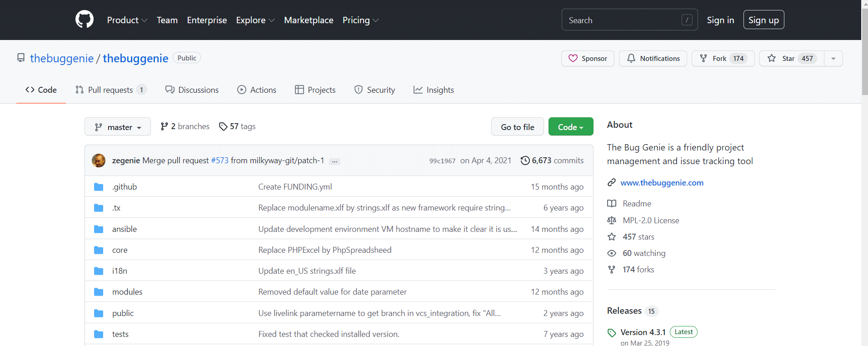Click the fork icon in Fork button
The image size is (868, 346).
coord(703,58)
